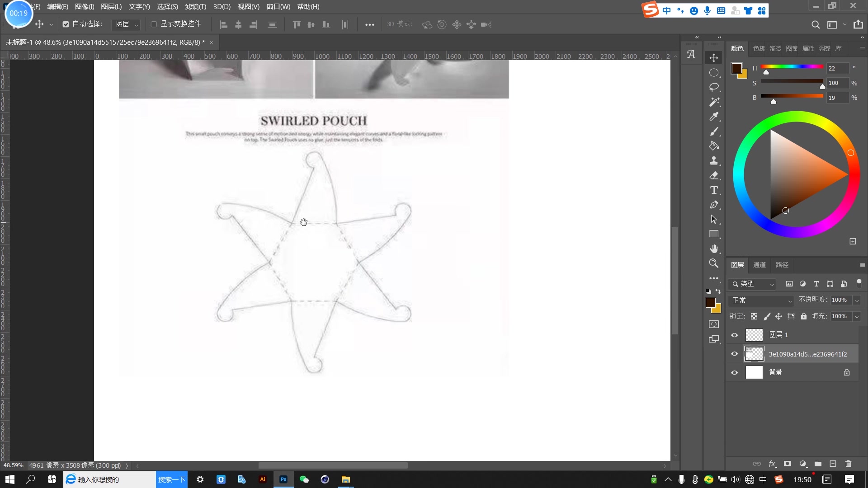Viewport: 868px width, 488px height.
Task: Expand the layer opacity dropdown arrow
Action: (857, 300)
